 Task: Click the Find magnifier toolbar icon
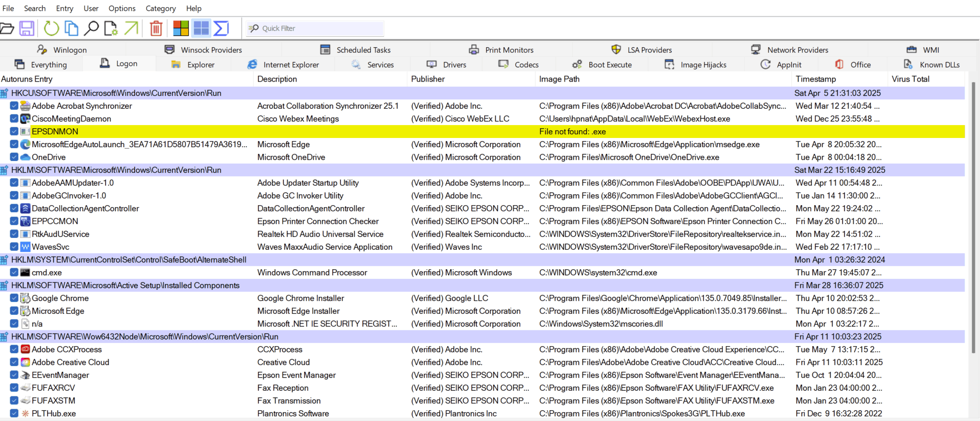[x=91, y=28]
